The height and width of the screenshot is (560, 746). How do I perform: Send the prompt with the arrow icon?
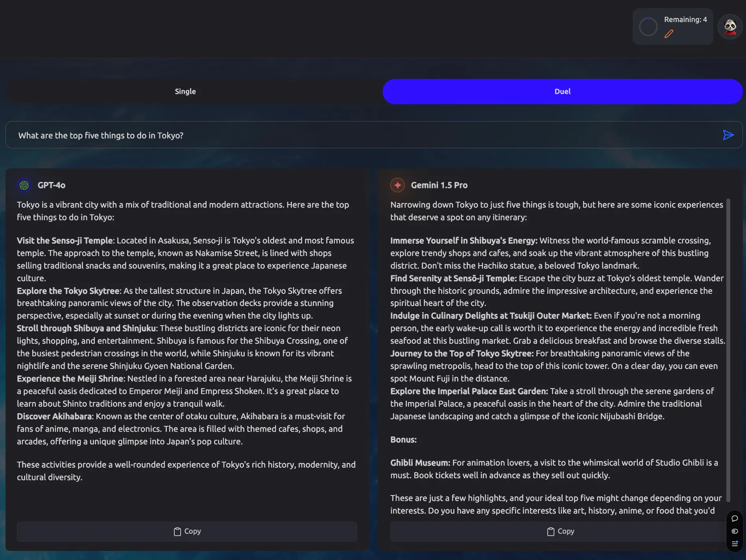tap(728, 135)
